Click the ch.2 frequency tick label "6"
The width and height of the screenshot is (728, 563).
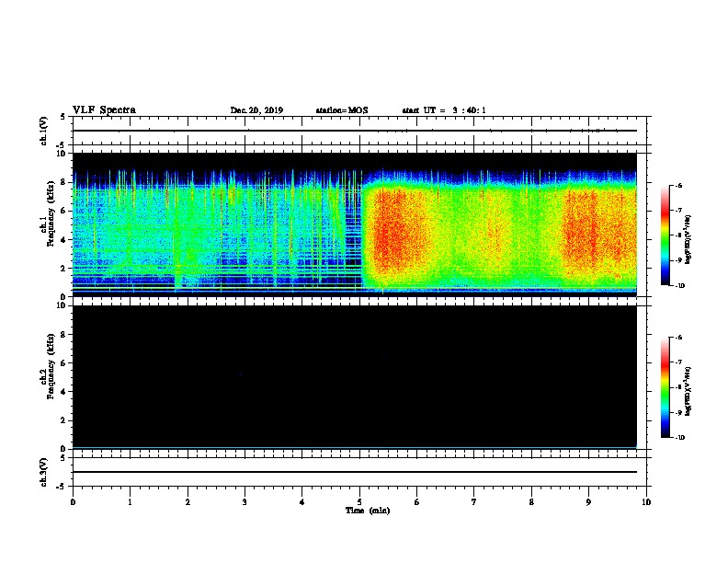tap(64, 363)
